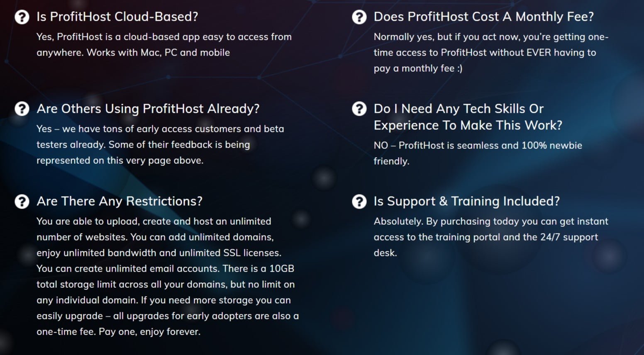This screenshot has height=355, width=644.
Task: Select the "Do I Need Any Tech Skills" heading
Action: [x=468, y=117]
